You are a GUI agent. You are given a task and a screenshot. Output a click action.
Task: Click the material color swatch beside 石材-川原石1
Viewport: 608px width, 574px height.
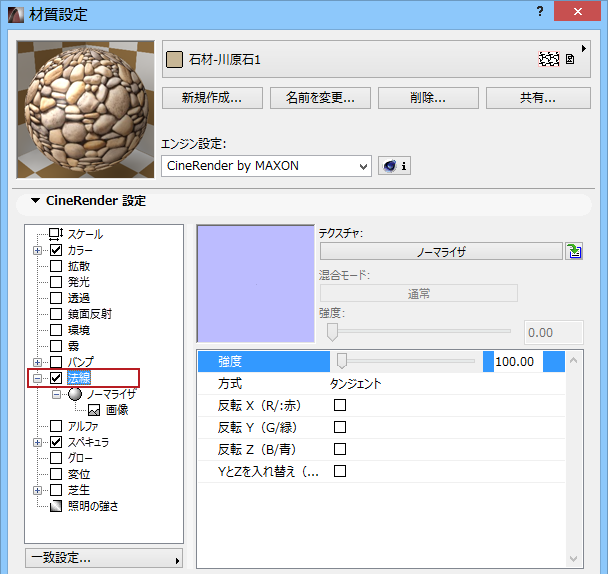pyautogui.click(x=174, y=60)
